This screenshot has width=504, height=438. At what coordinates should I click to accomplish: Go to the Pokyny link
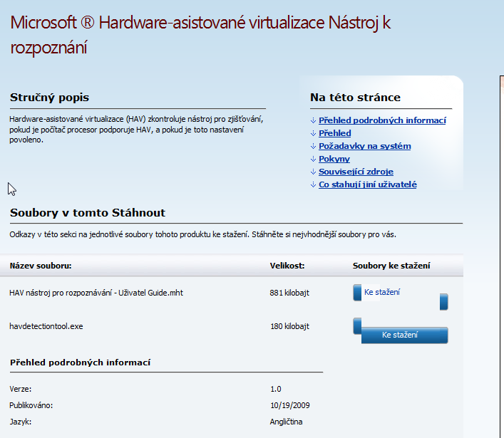point(334,159)
